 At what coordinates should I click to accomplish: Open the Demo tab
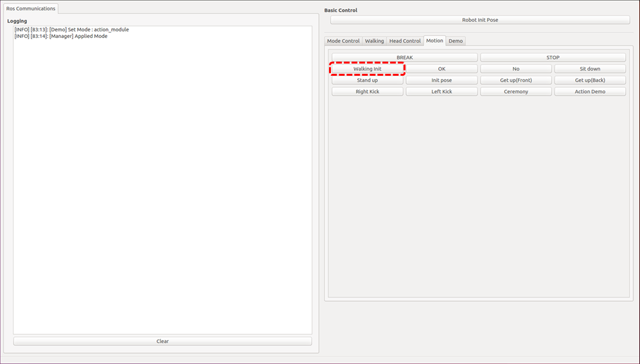(456, 40)
